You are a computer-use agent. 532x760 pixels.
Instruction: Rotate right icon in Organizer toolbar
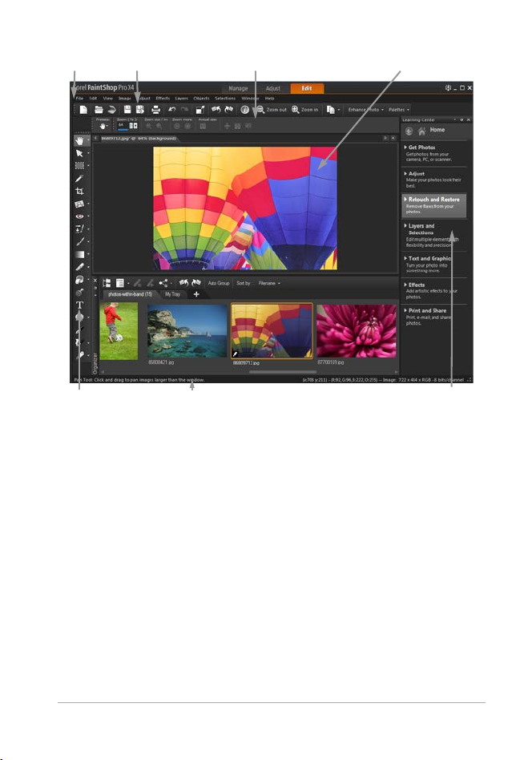[x=196, y=283]
